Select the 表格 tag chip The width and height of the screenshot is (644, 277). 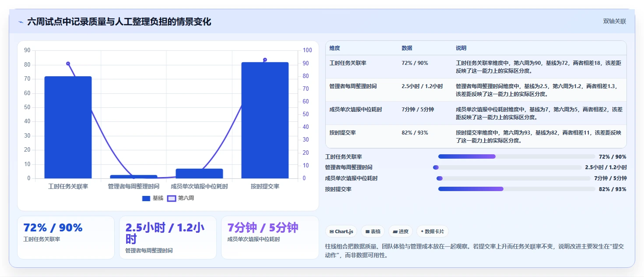pyautogui.click(x=373, y=231)
